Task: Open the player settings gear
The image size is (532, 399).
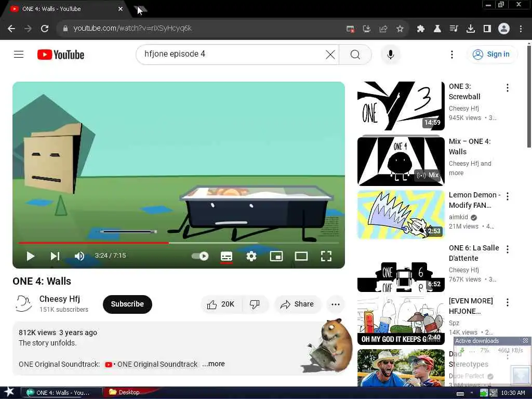Action: pos(251,256)
